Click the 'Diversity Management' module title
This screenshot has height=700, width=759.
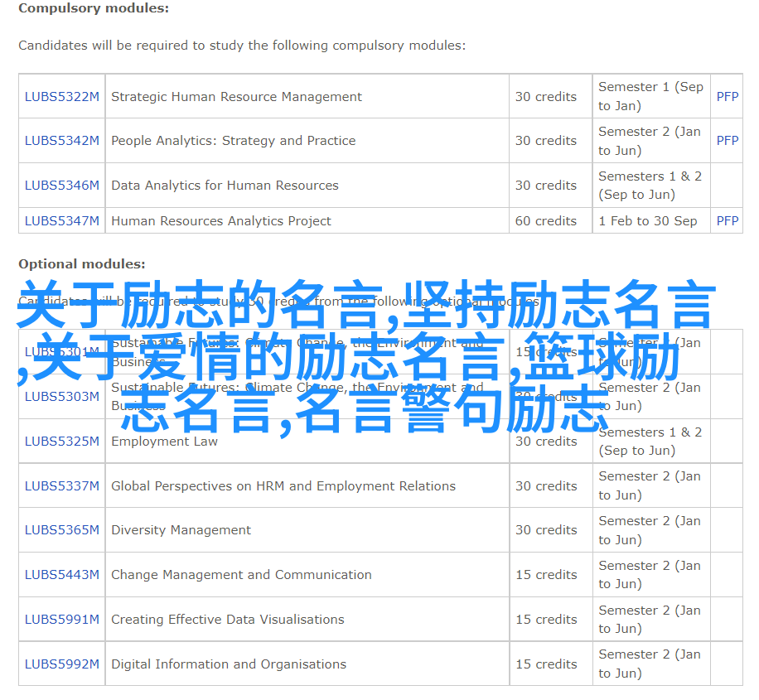pos(181,530)
